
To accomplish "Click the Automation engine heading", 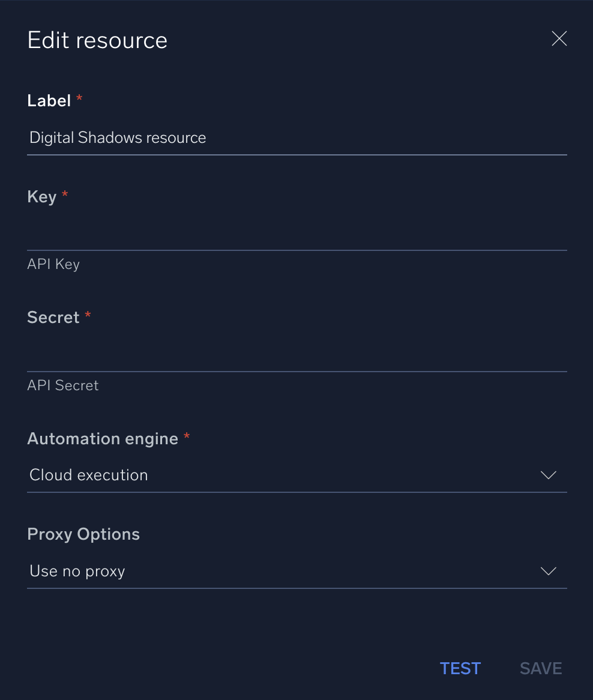I will tap(103, 439).
